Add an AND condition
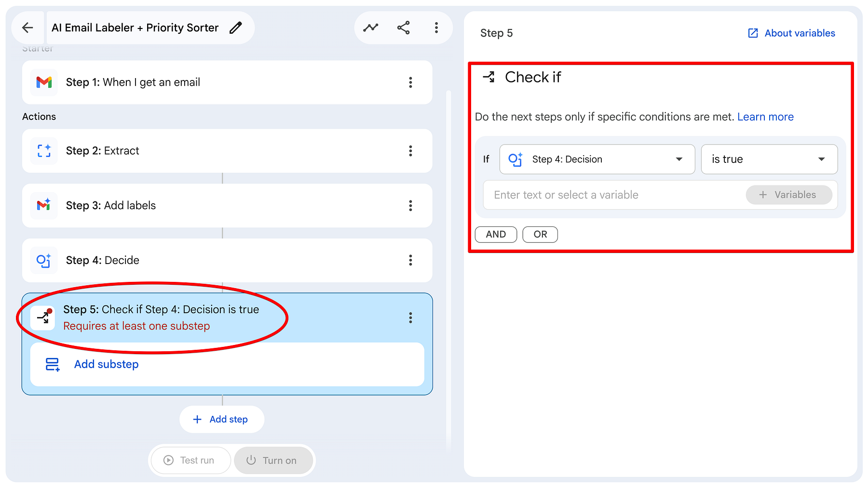 coord(496,235)
